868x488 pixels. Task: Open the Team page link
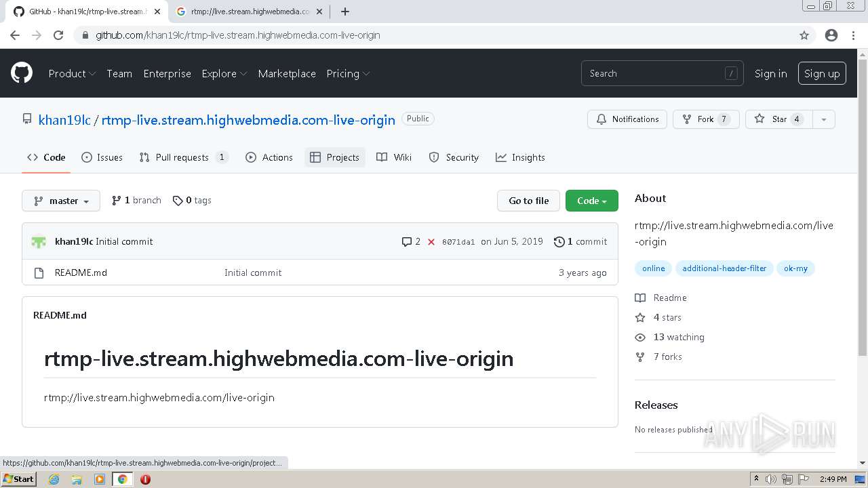tap(119, 73)
